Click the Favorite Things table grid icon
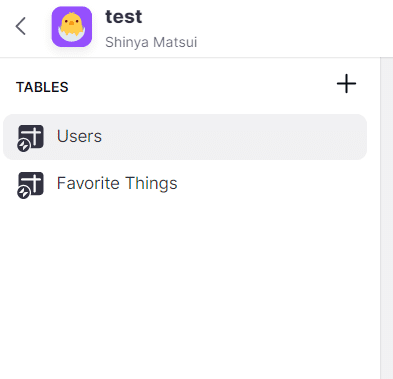Viewport: 393px width, 379px height. (x=31, y=184)
